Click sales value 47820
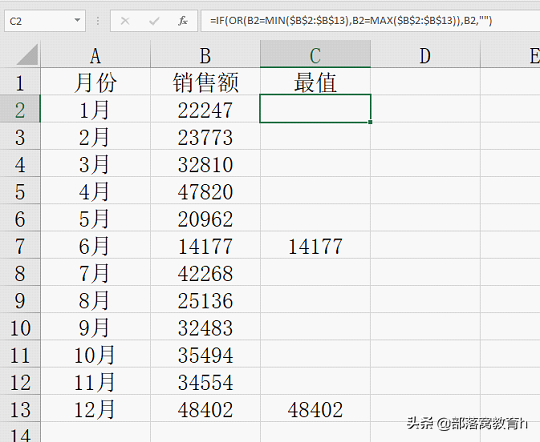This screenshot has height=442, width=540. [x=205, y=192]
